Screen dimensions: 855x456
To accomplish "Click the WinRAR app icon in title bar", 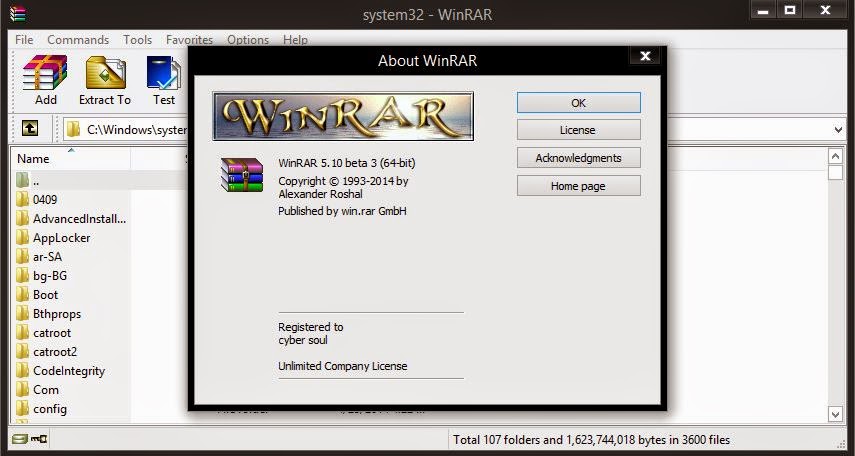I will tap(17, 14).
